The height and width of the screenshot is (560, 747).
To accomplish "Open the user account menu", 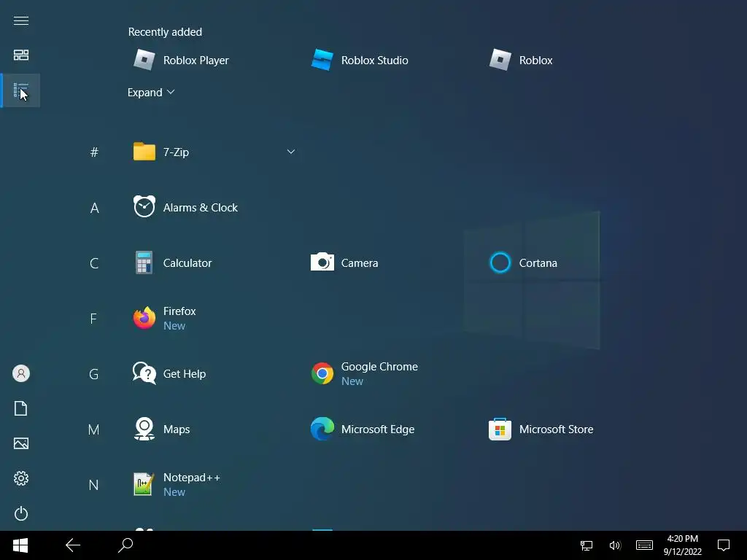I will pos(21,373).
